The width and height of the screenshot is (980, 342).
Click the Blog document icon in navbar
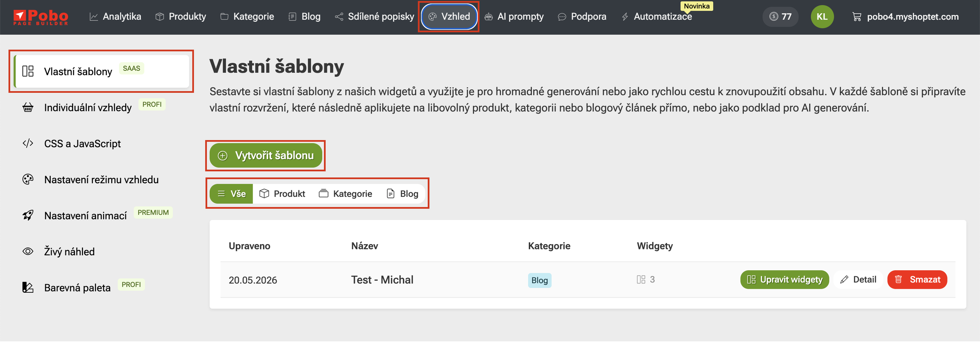(292, 17)
